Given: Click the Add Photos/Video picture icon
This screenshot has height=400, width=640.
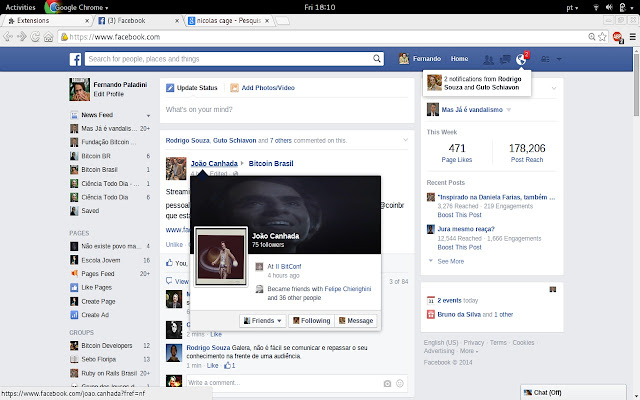Looking at the screenshot, I should pos(234,88).
